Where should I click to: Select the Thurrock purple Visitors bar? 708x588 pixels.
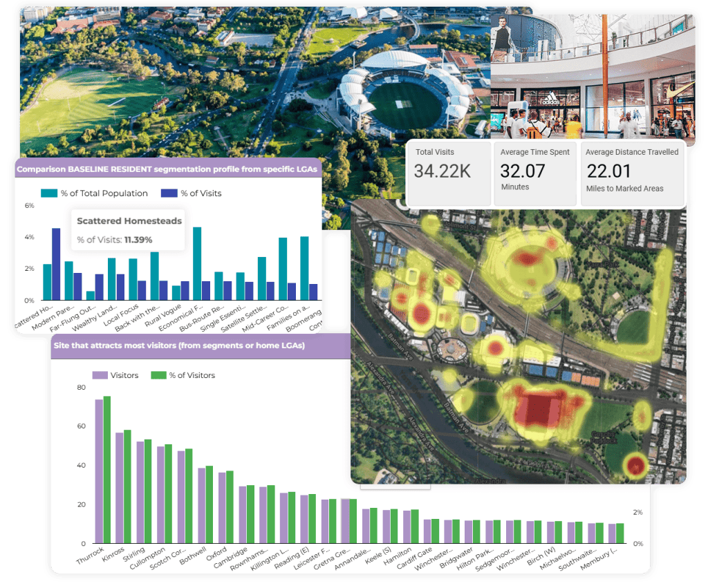click(99, 471)
